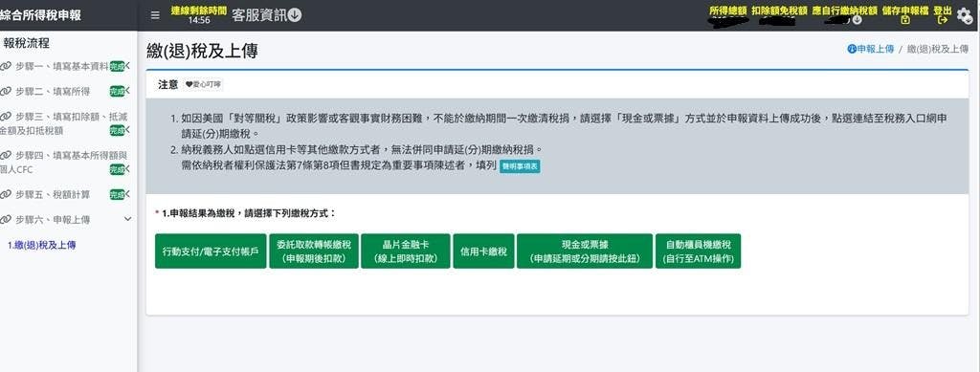Click the 注意 panel header
This screenshot has width=980, height=372.
click(168, 84)
